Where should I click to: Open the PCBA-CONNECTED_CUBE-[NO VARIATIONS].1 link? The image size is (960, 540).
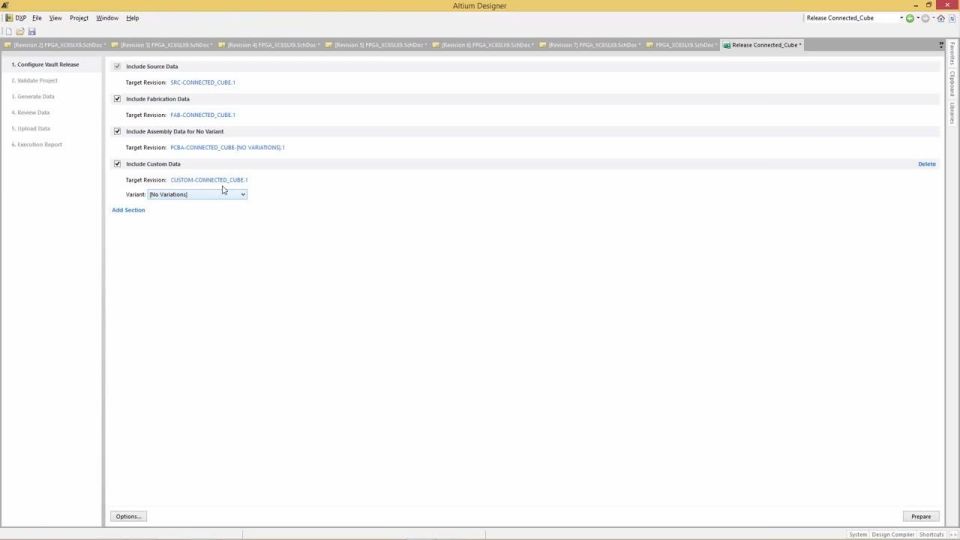[227, 147]
